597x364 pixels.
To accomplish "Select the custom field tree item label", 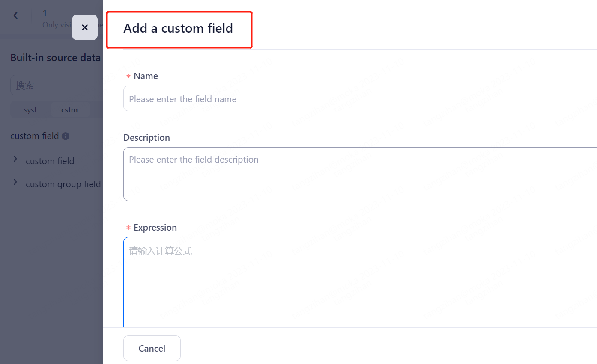I will (50, 161).
